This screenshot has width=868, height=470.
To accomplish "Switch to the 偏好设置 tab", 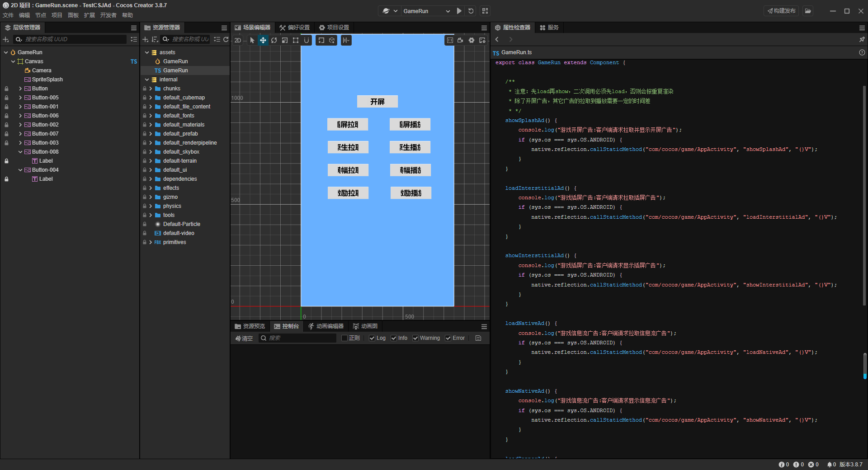I will [294, 28].
